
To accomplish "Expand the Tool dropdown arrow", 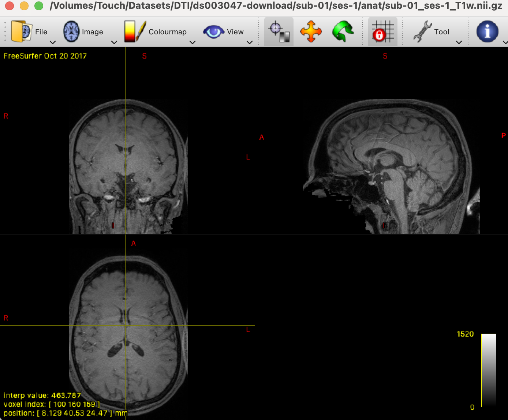I will coord(459,42).
